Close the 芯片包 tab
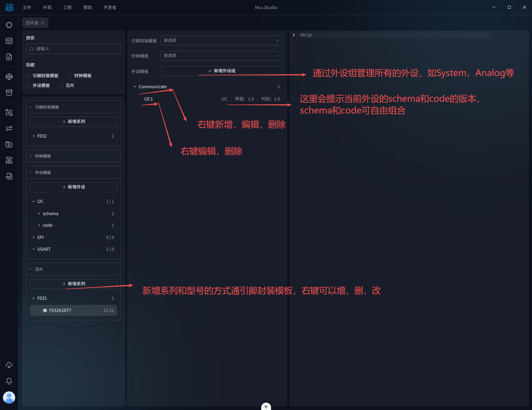 click(43, 23)
